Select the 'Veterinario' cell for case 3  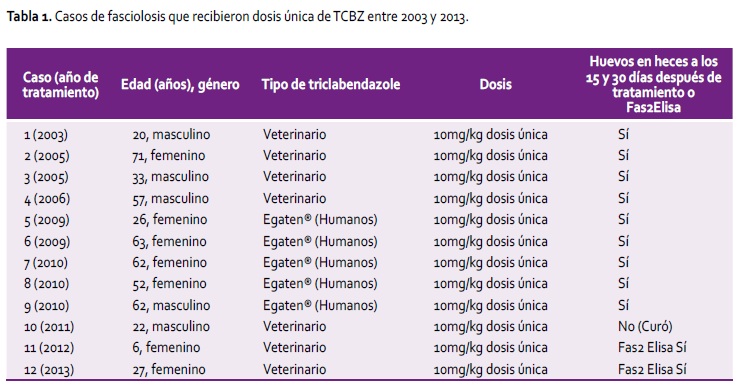295,177
